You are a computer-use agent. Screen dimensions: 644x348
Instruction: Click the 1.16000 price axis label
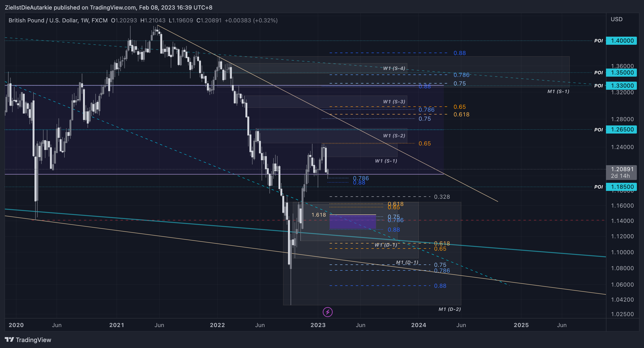pyautogui.click(x=622, y=206)
